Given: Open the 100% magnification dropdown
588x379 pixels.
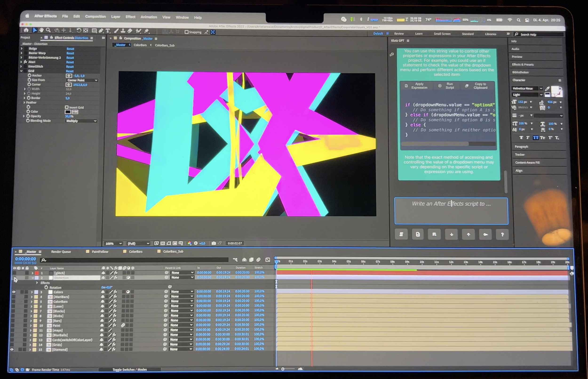Looking at the screenshot, I should (113, 243).
